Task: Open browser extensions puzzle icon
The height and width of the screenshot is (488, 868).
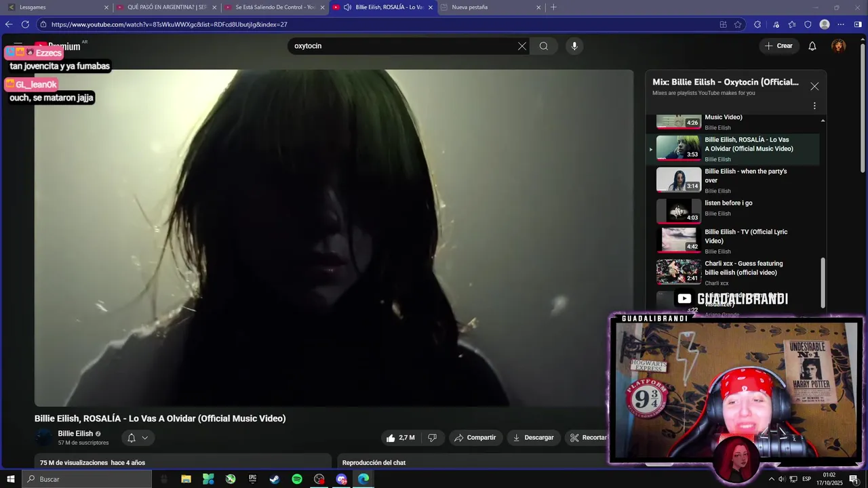Action: pos(757,24)
